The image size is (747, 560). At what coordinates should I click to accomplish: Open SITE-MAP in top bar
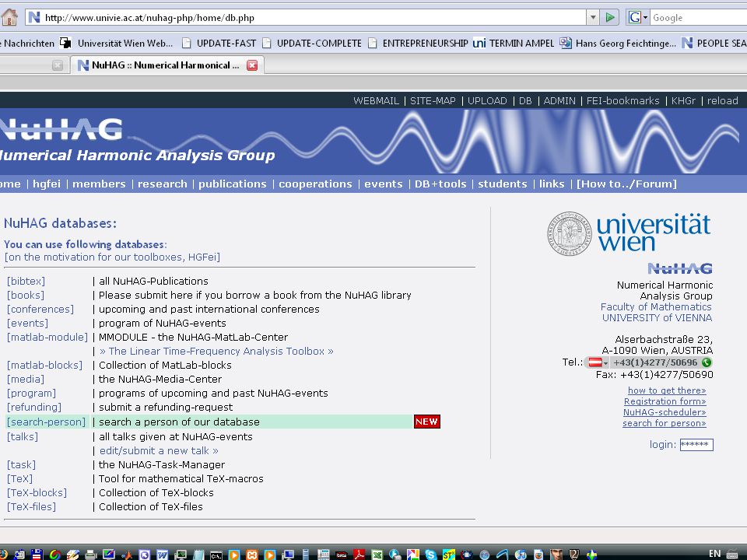[x=433, y=101]
